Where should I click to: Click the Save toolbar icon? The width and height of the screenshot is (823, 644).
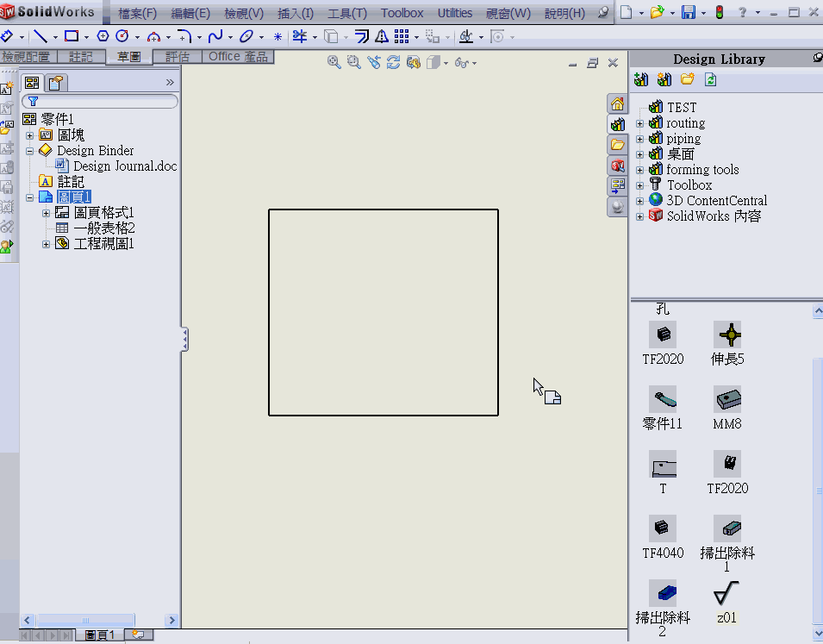point(688,12)
